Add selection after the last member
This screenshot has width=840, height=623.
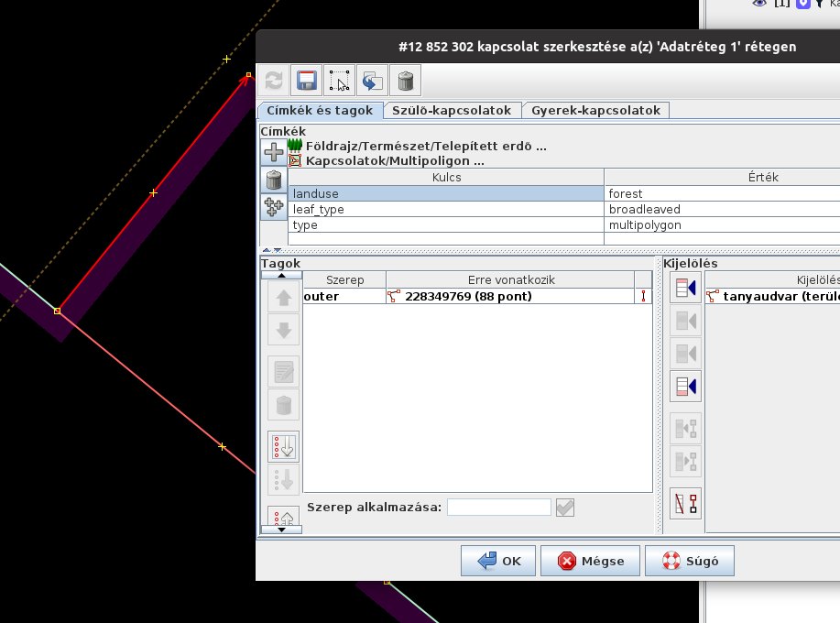tap(686, 387)
